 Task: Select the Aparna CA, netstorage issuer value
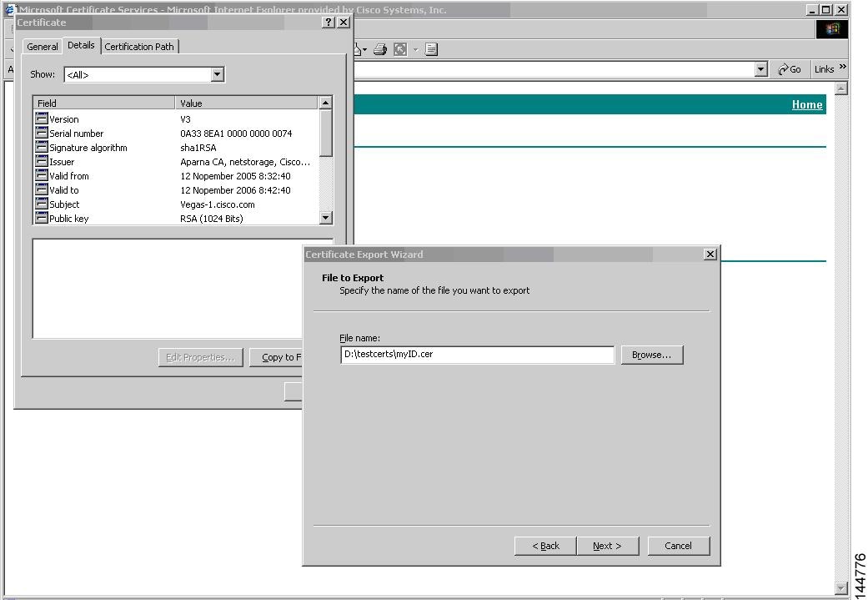pyautogui.click(x=245, y=162)
